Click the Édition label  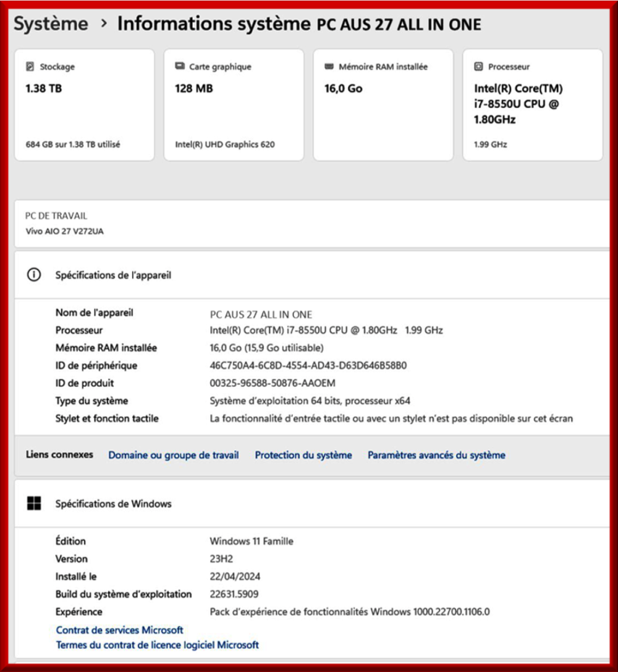[70, 541]
